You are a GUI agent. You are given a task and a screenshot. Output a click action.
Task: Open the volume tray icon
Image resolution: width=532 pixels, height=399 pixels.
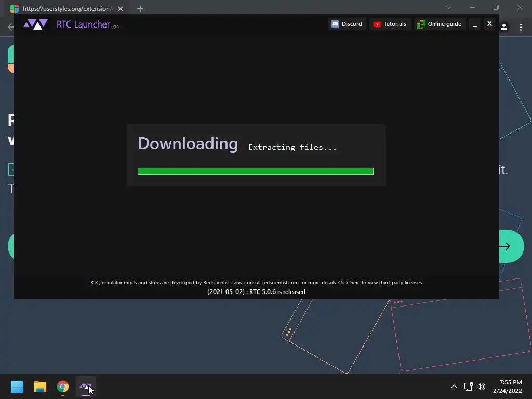tap(481, 387)
